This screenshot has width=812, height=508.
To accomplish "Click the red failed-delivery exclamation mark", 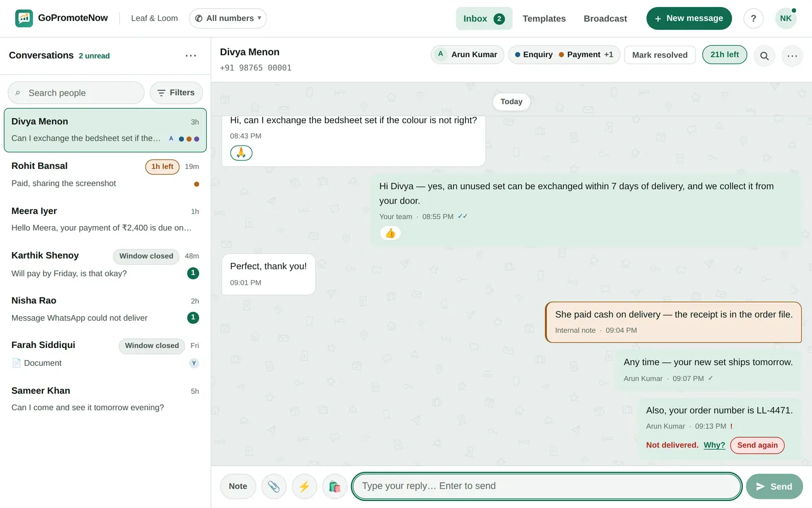I will coord(731,426).
